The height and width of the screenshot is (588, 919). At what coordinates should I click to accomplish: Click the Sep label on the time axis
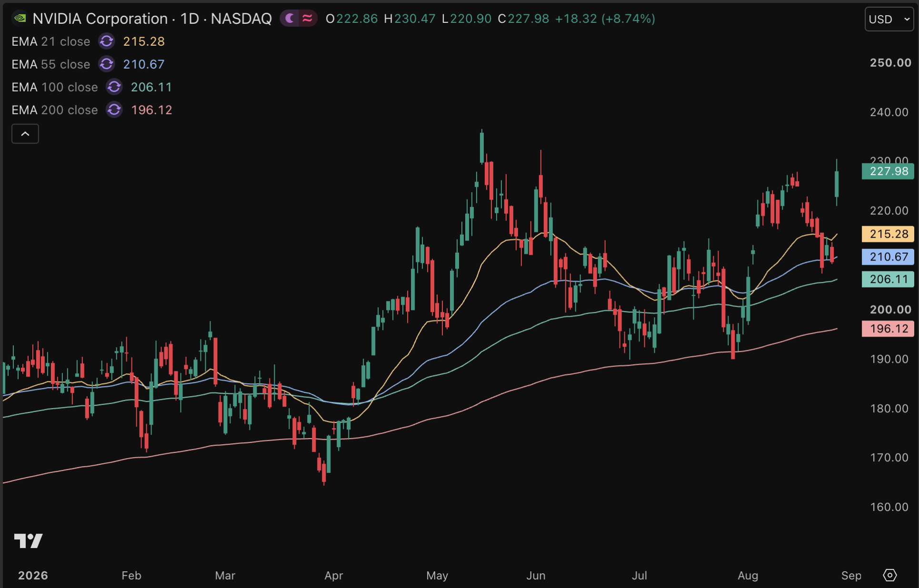point(851,576)
